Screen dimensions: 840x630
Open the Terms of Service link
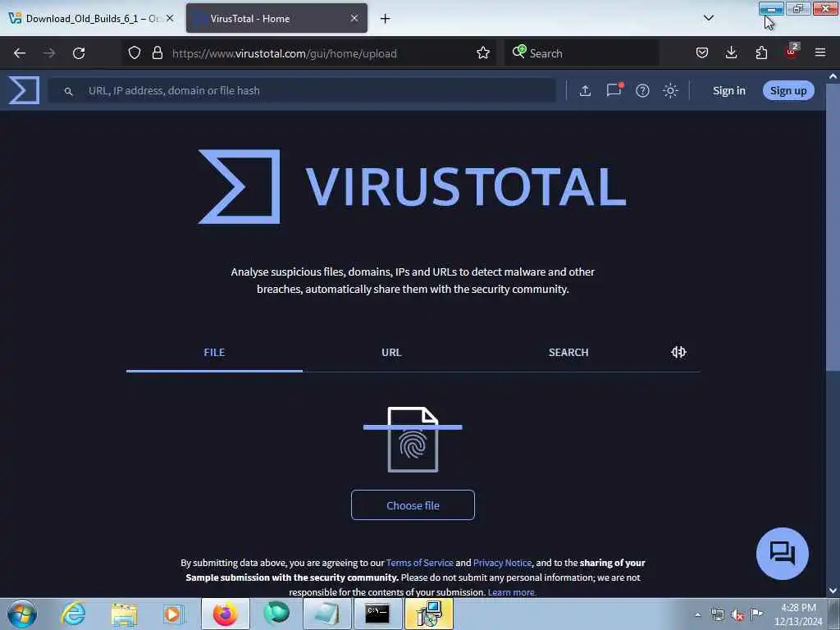click(419, 563)
